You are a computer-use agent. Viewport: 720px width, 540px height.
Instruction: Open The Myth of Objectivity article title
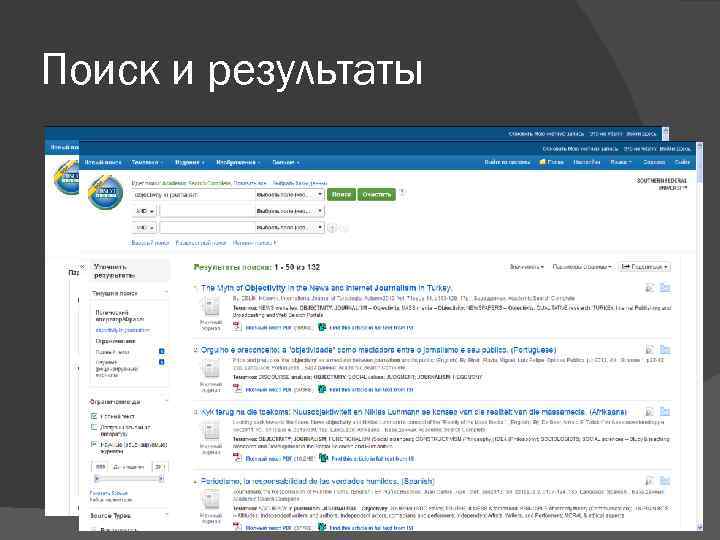click(x=326, y=288)
